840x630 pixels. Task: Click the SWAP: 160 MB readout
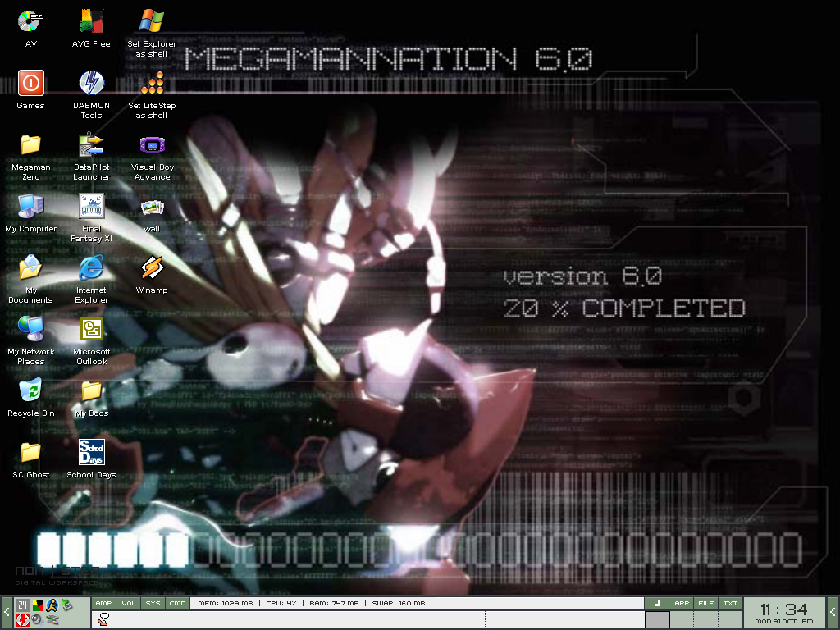click(399, 603)
